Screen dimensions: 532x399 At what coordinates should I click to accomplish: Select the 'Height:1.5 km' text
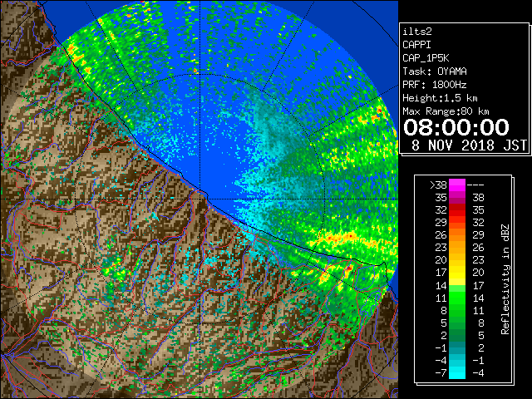pos(440,98)
